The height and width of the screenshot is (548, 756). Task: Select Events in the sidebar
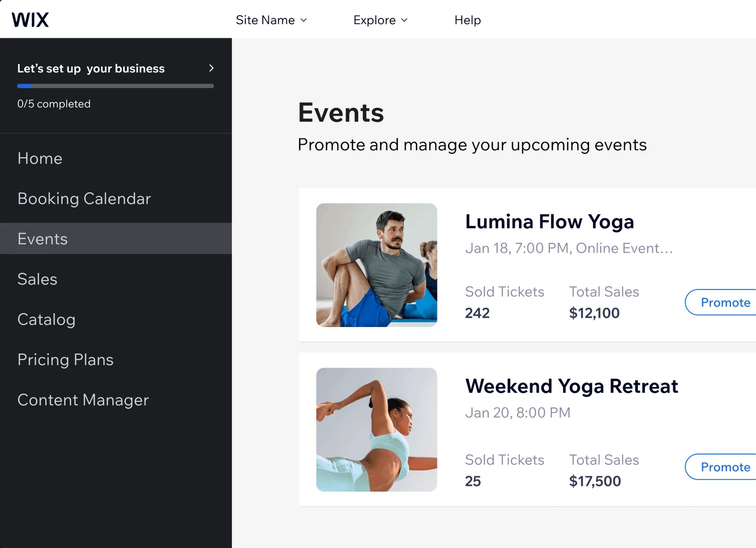pos(116,239)
